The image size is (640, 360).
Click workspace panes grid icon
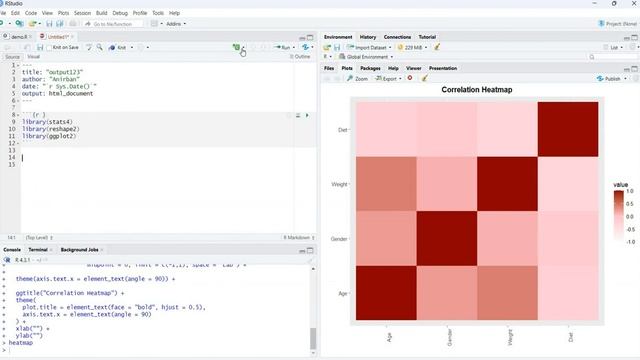tap(154, 24)
